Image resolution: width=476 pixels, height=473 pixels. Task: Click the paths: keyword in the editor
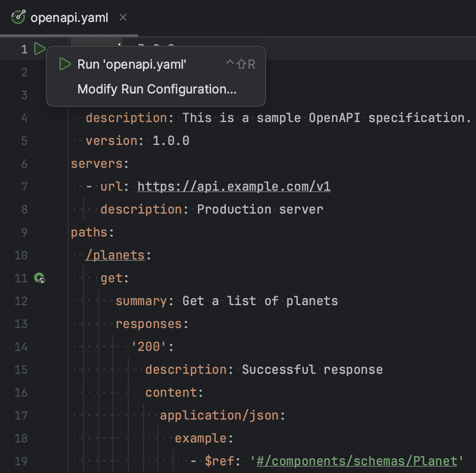click(89, 232)
